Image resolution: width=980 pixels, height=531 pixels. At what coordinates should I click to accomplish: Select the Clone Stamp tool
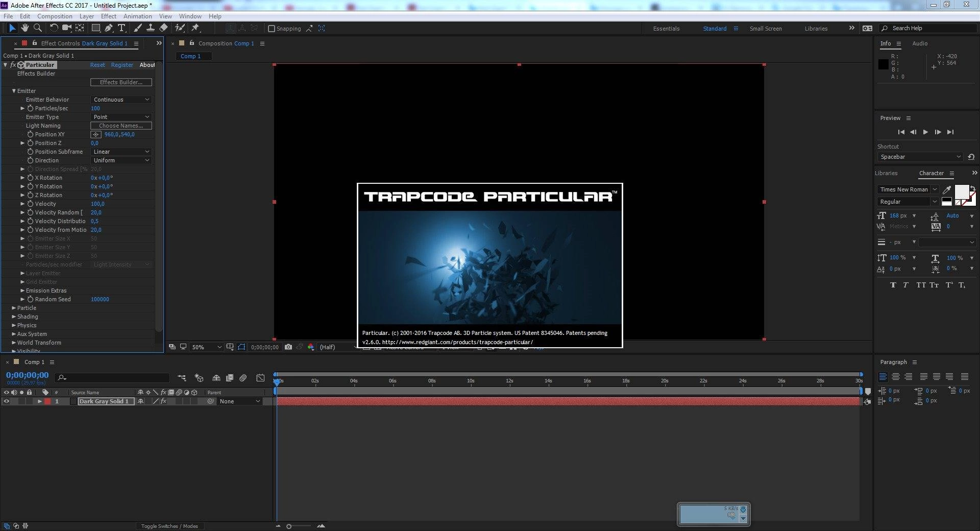(151, 28)
